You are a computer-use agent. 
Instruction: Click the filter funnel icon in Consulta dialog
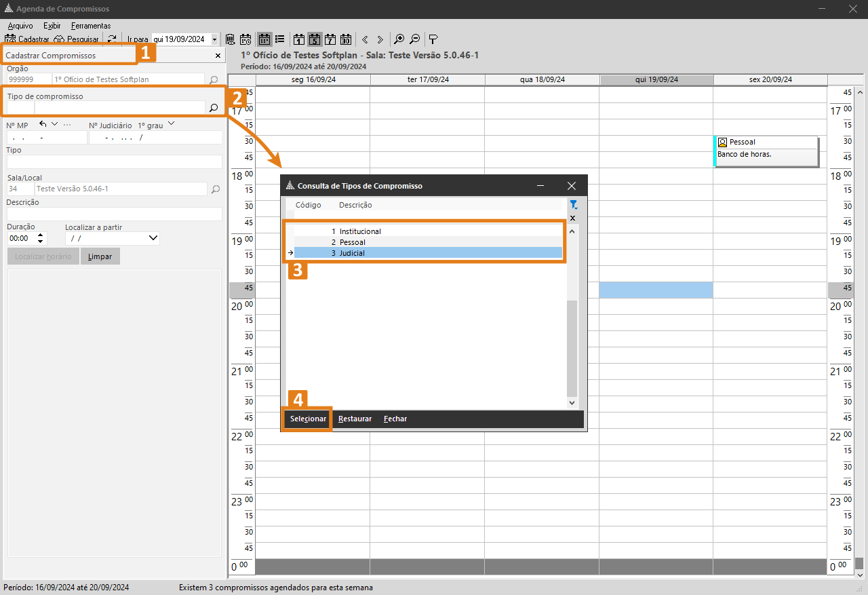pos(573,205)
